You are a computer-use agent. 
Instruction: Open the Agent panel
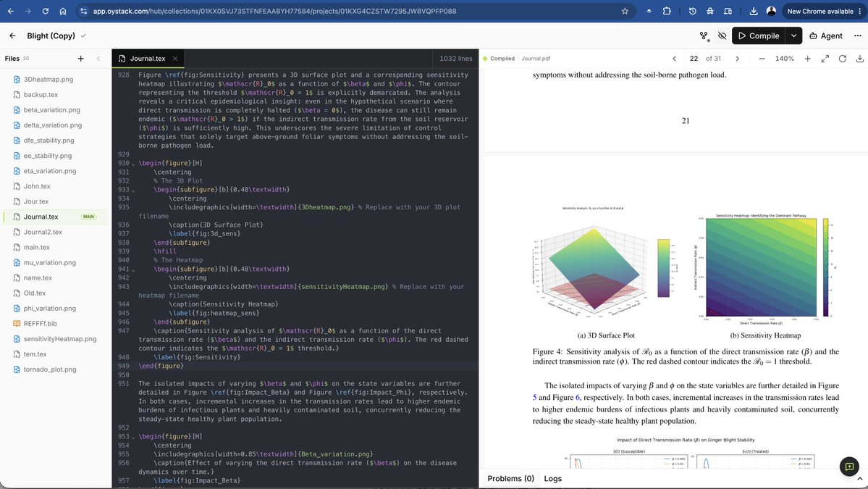[x=826, y=35]
